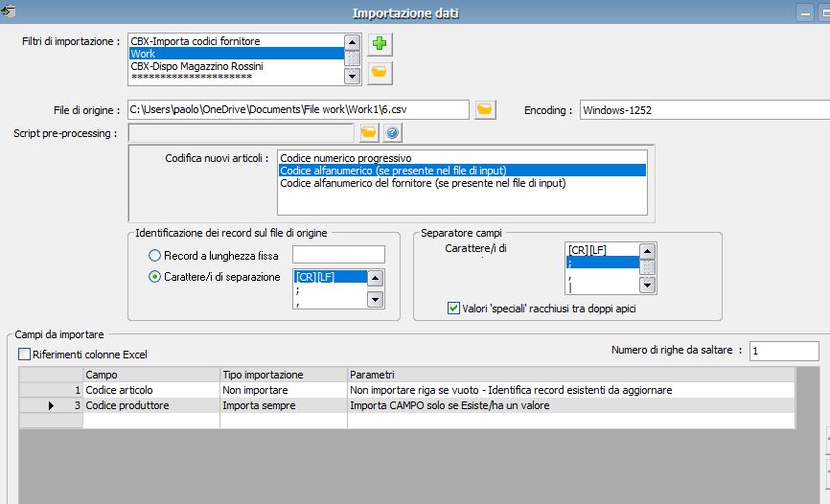Click the empty new row Campo cell
830x504 pixels.
click(151, 421)
